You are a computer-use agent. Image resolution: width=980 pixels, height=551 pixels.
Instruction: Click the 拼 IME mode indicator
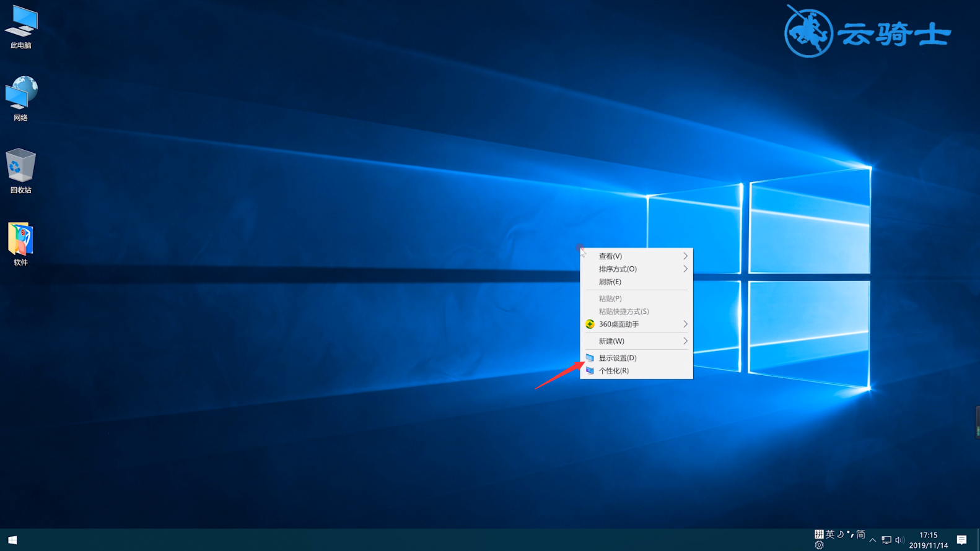coord(819,534)
